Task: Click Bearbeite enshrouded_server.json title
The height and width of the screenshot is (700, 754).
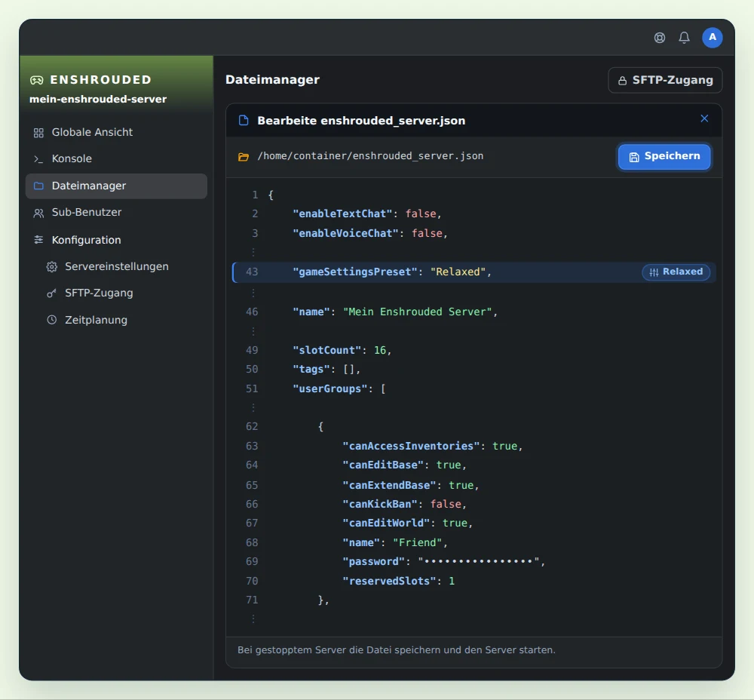Action: pos(361,121)
